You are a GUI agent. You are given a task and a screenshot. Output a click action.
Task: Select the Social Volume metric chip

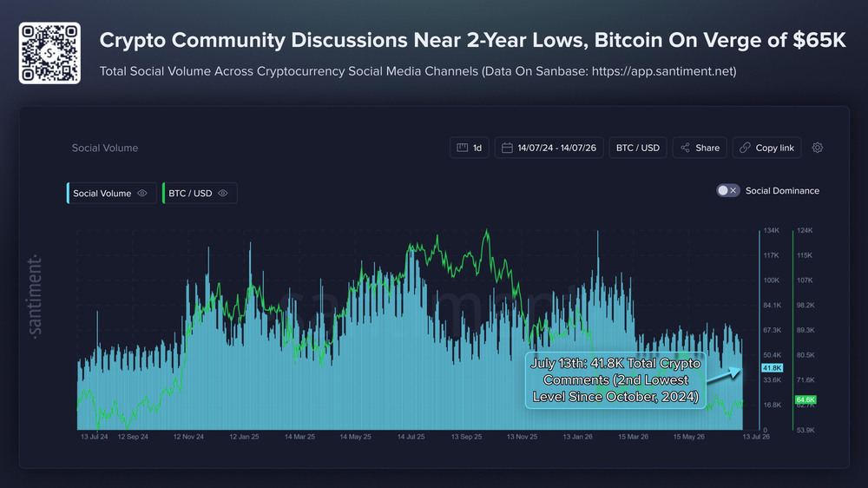pyautogui.click(x=112, y=194)
